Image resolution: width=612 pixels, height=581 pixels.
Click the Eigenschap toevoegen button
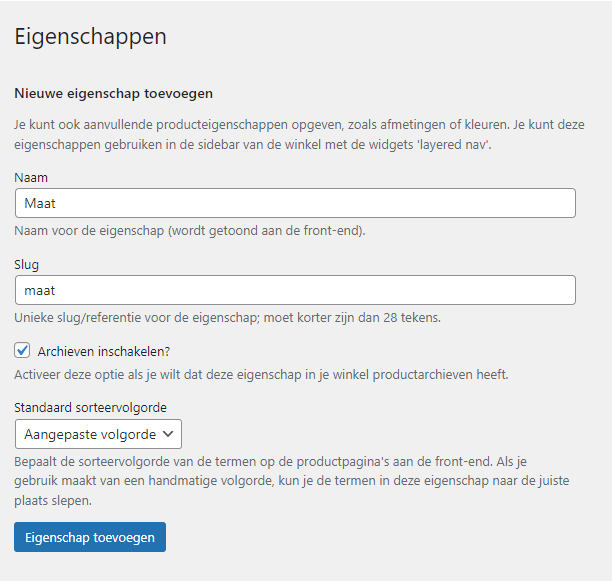[x=90, y=537]
